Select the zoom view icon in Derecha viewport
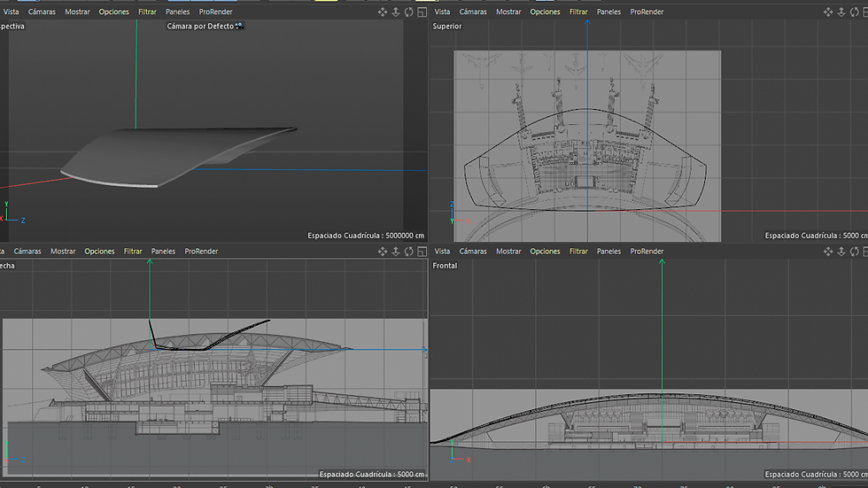The width and height of the screenshot is (868, 488). pos(396,252)
